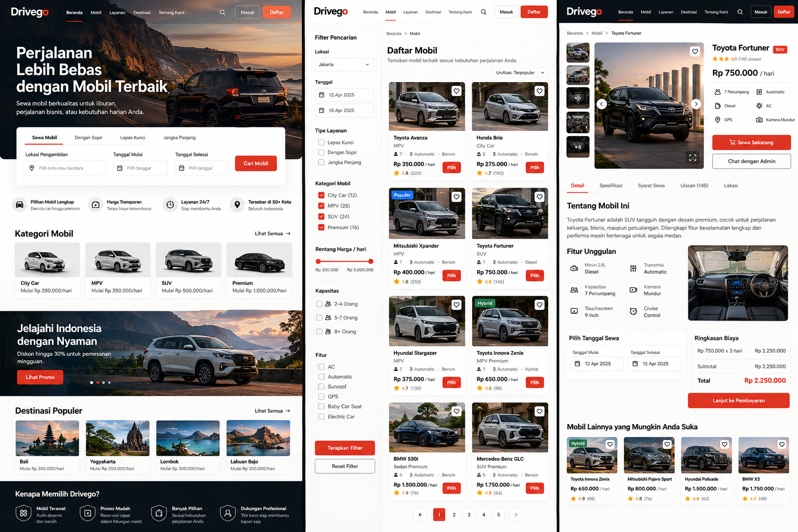Click the Lokasi Pengambilan input field
798x532 pixels.
click(x=65, y=168)
